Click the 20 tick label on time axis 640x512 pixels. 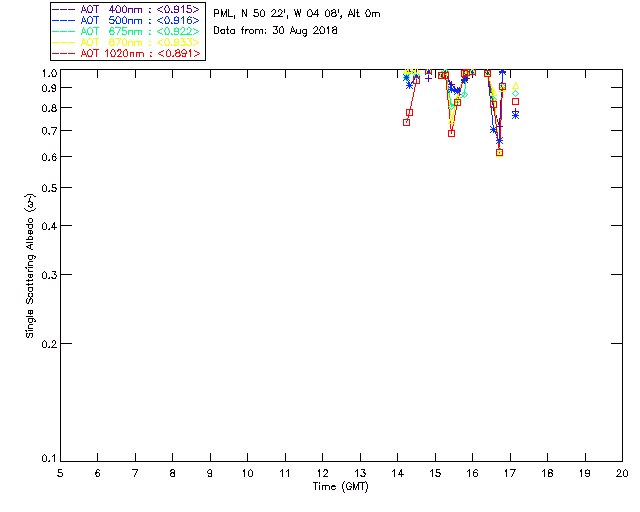tap(621, 473)
